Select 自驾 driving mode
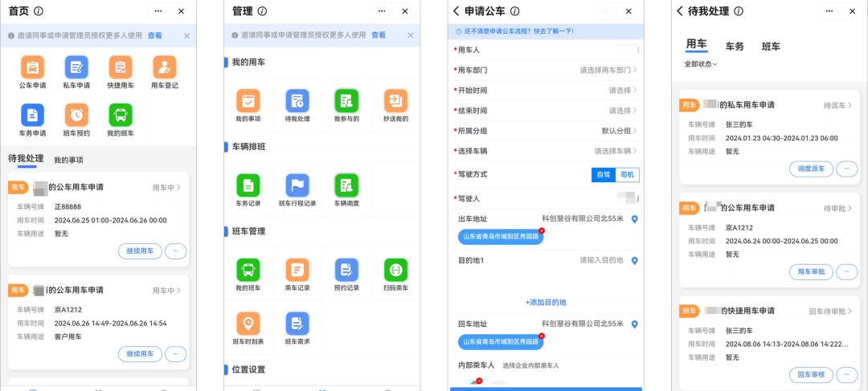 point(604,175)
